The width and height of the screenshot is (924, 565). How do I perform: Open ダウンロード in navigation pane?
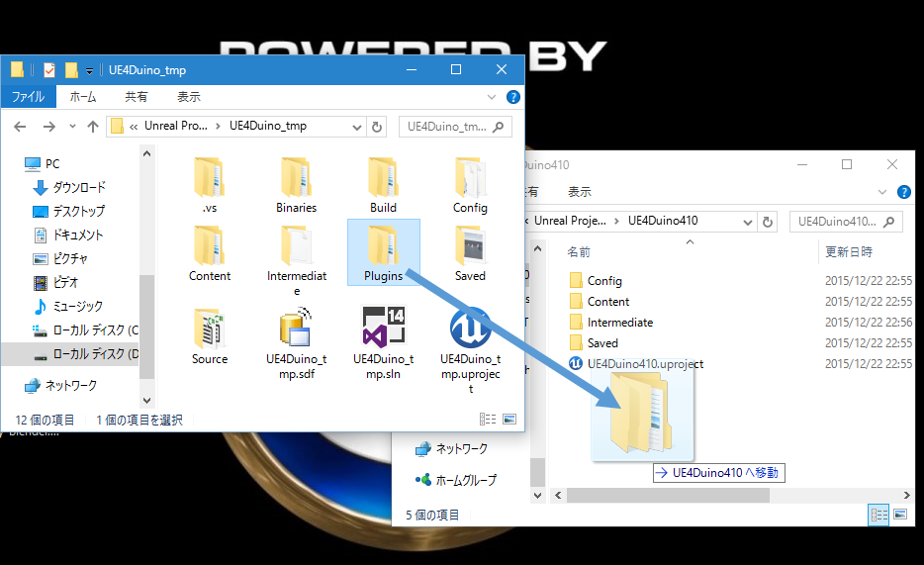pyautogui.click(x=69, y=187)
